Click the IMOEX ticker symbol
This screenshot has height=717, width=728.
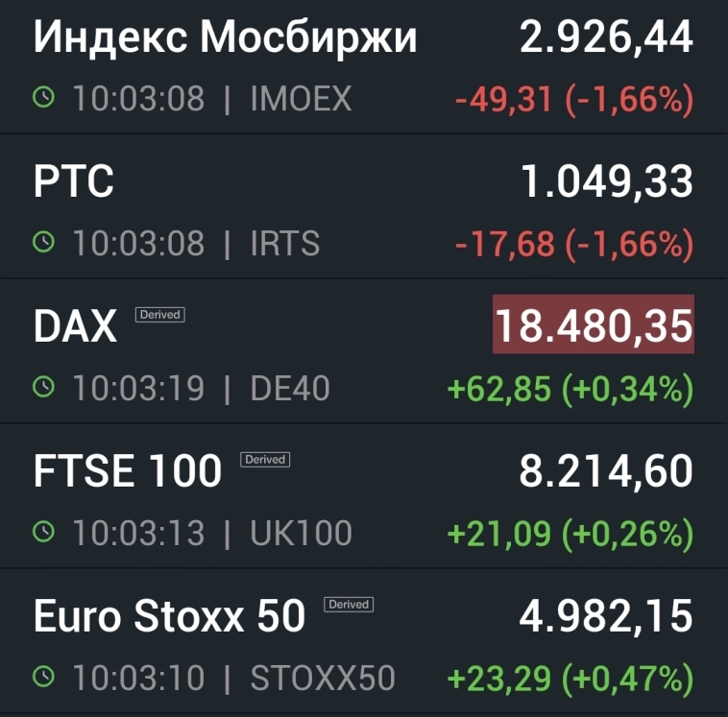(x=301, y=99)
